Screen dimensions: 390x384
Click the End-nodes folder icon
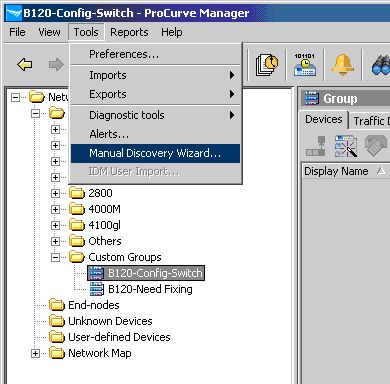point(57,305)
